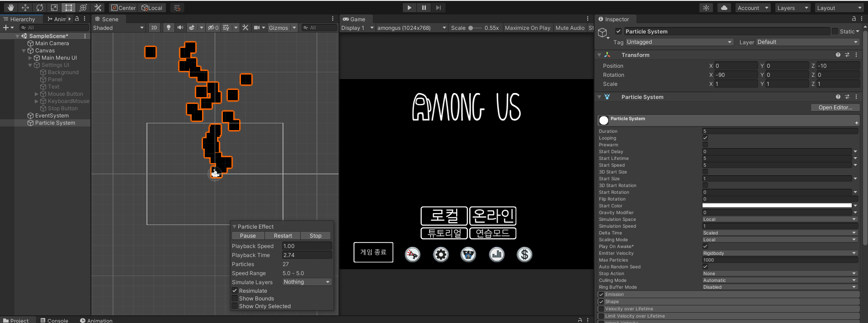The width and height of the screenshot is (868, 323).
Task: Open the Account dropdown
Action: (x=753, y=8)
